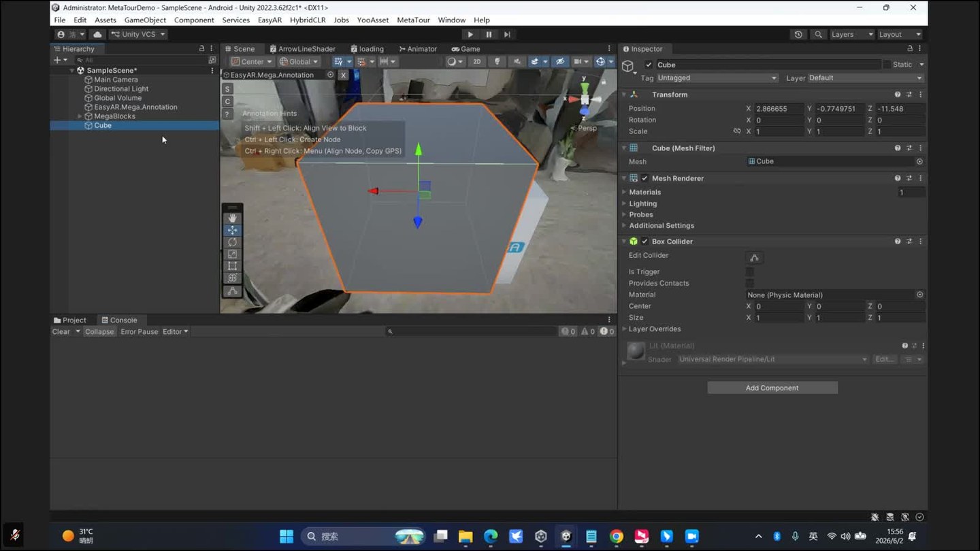Open the Layout dropdown

[900, 35]
